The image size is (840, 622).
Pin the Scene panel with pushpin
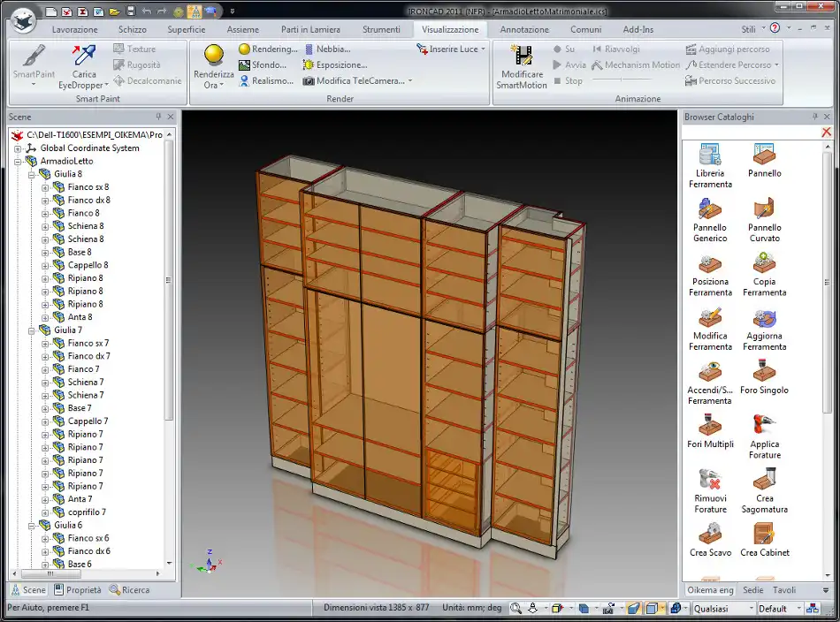[x=159, y=117]
